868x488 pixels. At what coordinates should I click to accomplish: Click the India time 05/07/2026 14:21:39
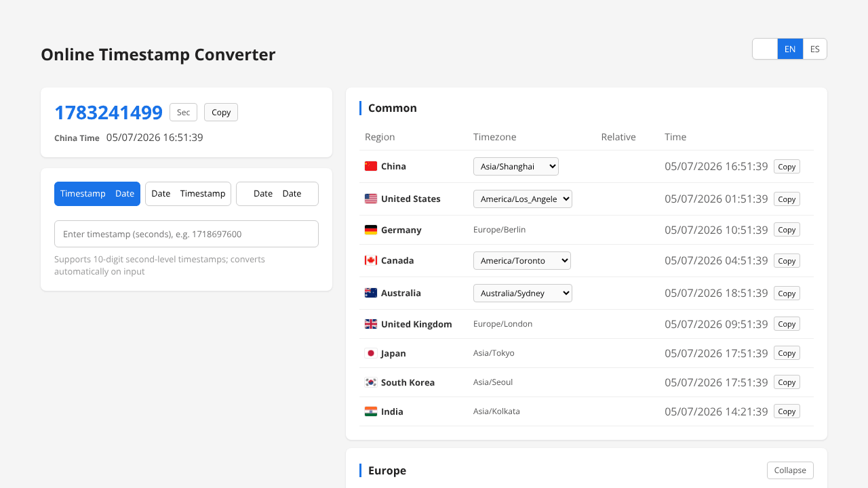tap(716, 411)
